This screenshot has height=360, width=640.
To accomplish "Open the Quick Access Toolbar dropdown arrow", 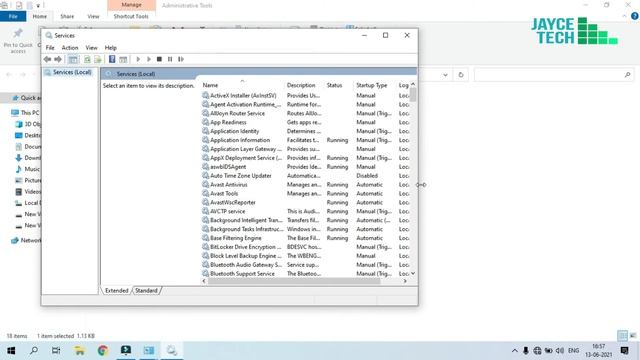I will [38, 6].
